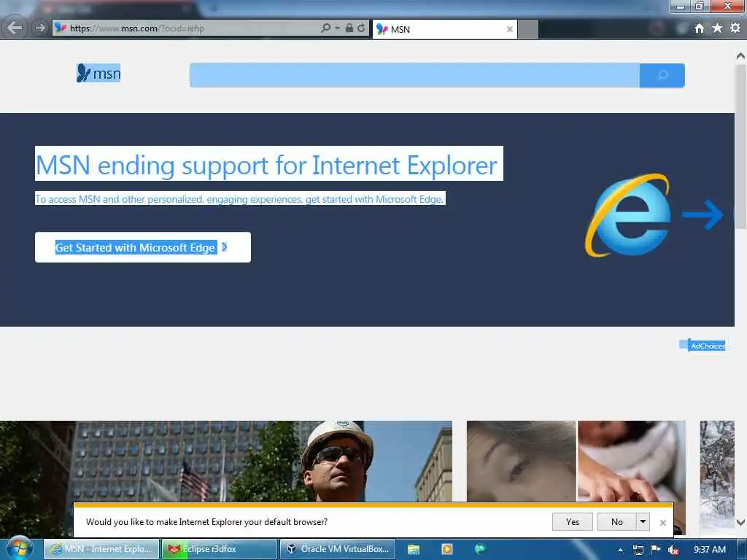The height and width of the screenshot is (560, 747).
Task: Switch to Oracle VM VirtualBox taskbar button
Action: click(x=338, y=549)
